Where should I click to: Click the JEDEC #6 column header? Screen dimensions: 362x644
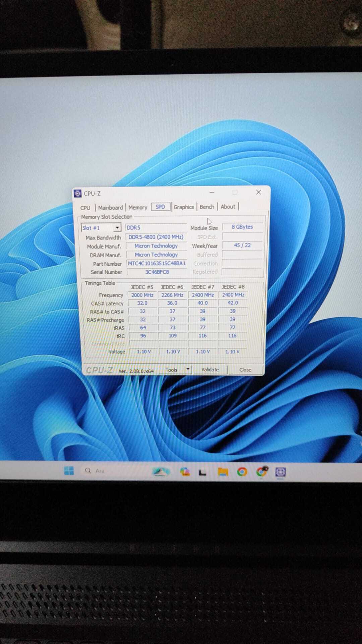pos(172,287)
